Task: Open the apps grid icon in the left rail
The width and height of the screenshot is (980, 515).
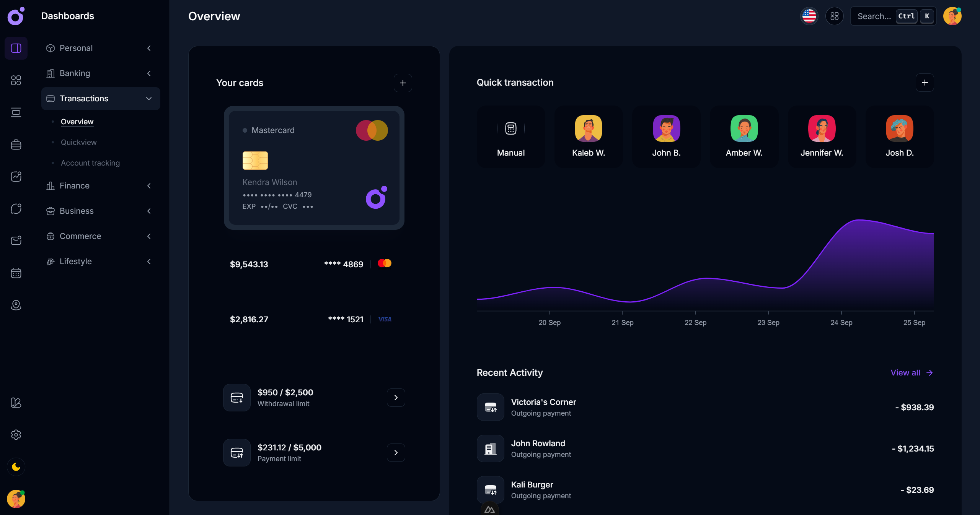Action: click(16, 80)
